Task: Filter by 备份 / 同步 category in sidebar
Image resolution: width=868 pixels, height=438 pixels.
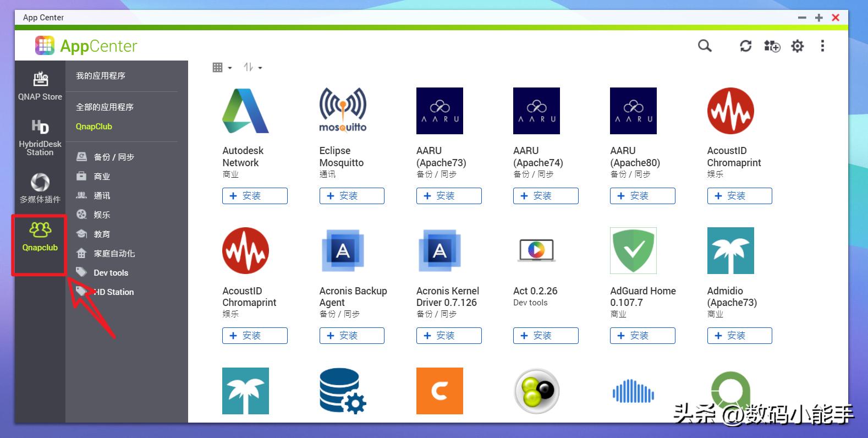Action: tap(105, 157)
